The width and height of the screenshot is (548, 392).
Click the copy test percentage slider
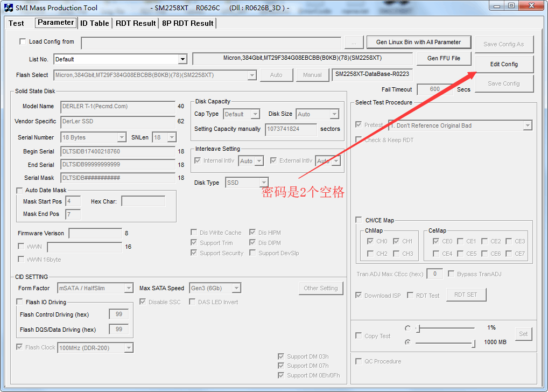click(446, 328)
